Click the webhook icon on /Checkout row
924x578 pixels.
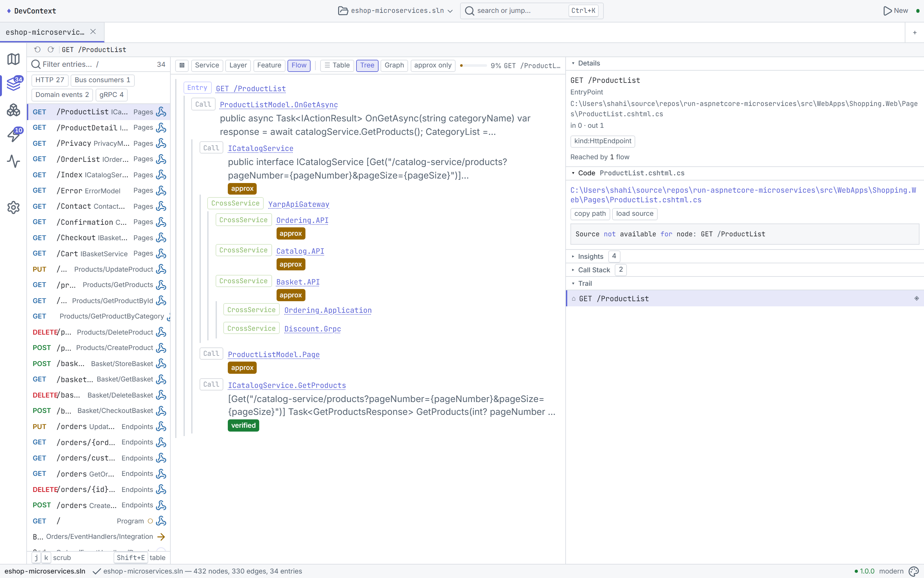[161, 238]
